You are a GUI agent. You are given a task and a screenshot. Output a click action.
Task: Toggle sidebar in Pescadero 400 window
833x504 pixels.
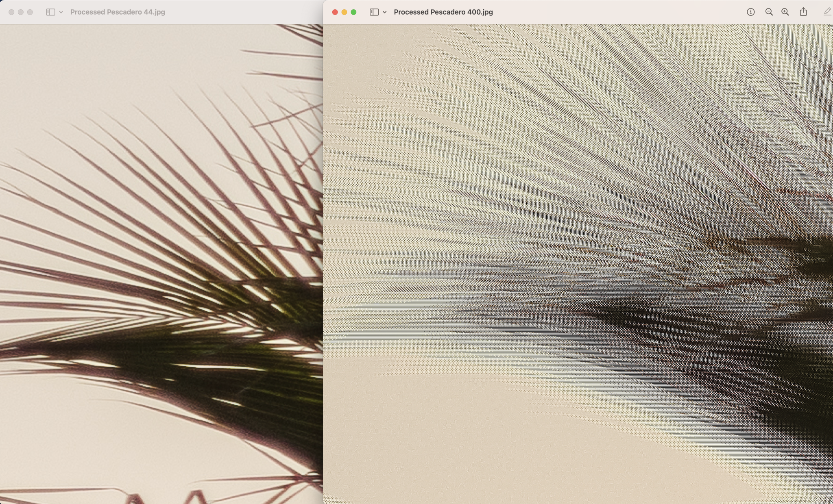[374, 12]
